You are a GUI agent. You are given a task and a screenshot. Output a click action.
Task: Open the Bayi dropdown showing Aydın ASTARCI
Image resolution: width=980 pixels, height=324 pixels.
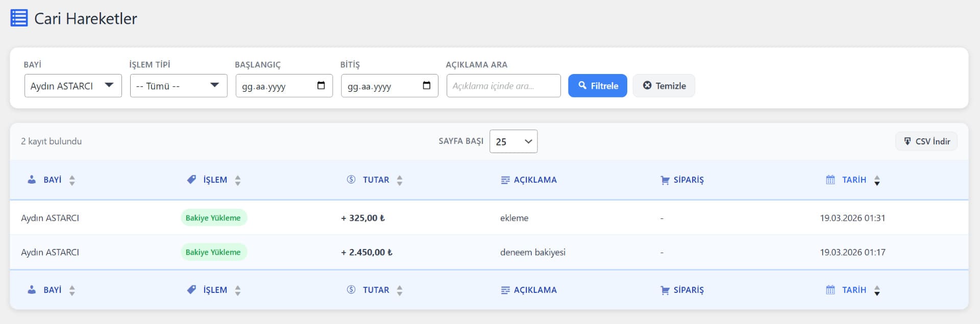73,86
